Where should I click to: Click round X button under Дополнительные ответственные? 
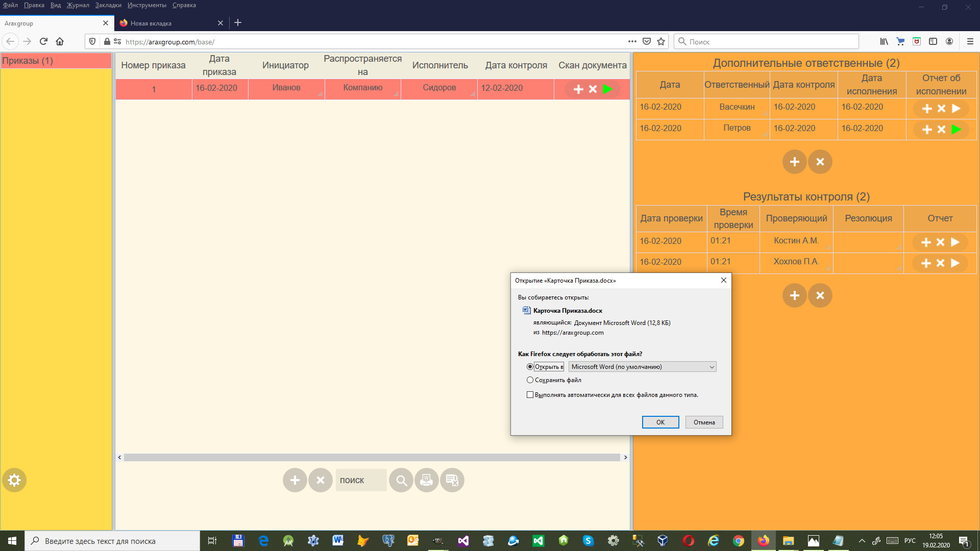[820, 162]
